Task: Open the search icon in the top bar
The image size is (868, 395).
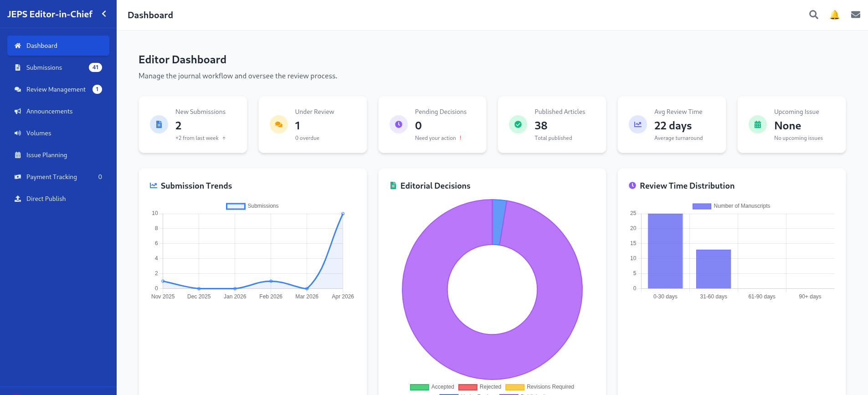Action: pyautogui.click(x=813, y=15)
